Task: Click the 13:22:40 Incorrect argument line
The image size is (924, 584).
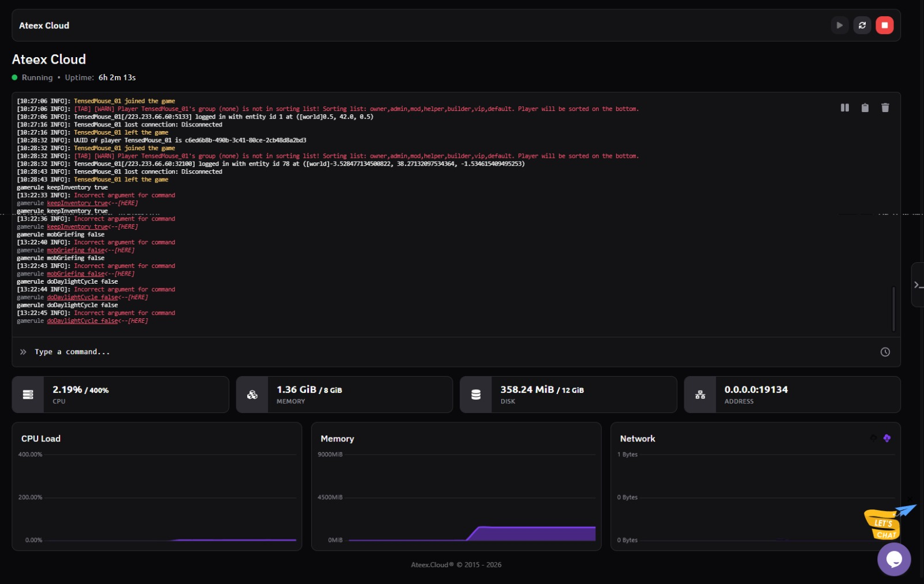Action: 96,243
